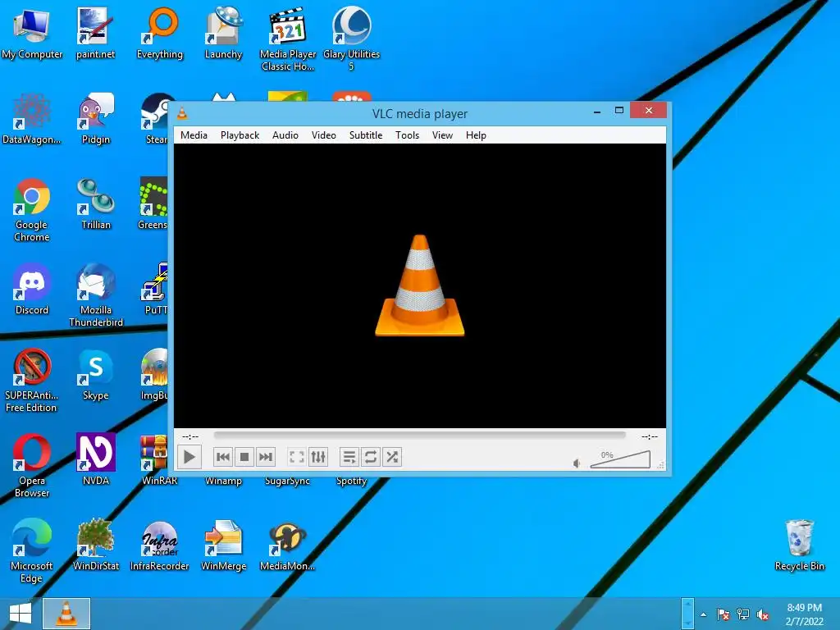The image size is (840, 630).
Task: Open the View menu
Action: click(x=442, y=135)
